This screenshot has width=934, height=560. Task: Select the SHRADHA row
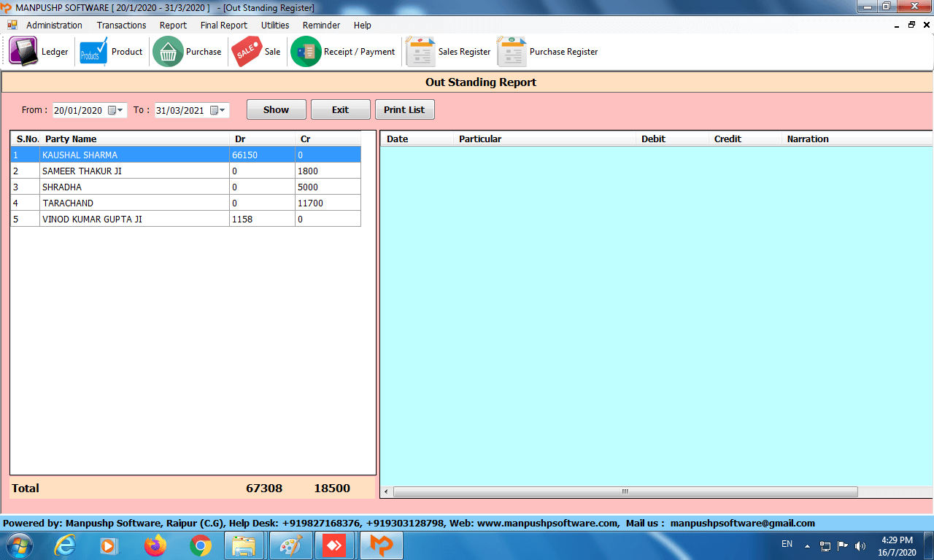coord(185,187)
